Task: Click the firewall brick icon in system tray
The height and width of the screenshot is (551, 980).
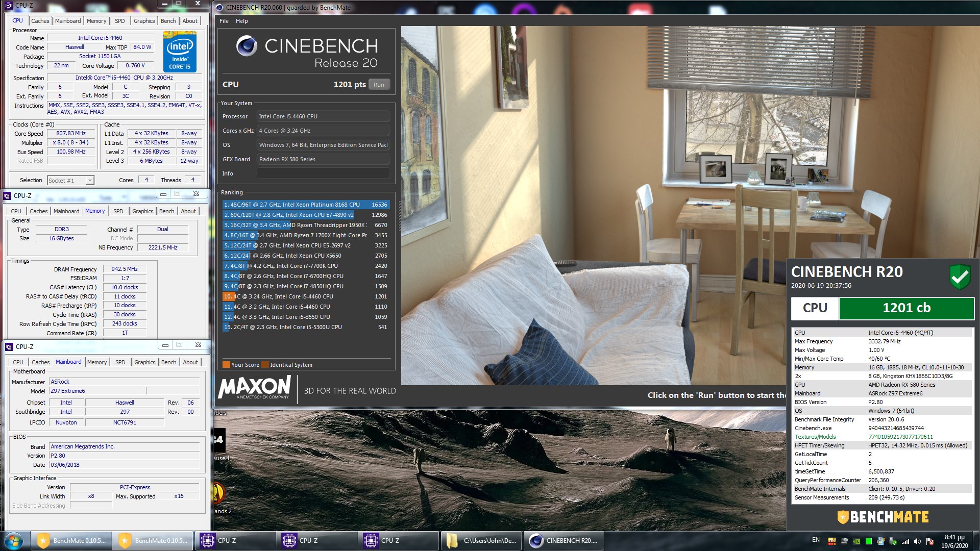Action: 831,541
